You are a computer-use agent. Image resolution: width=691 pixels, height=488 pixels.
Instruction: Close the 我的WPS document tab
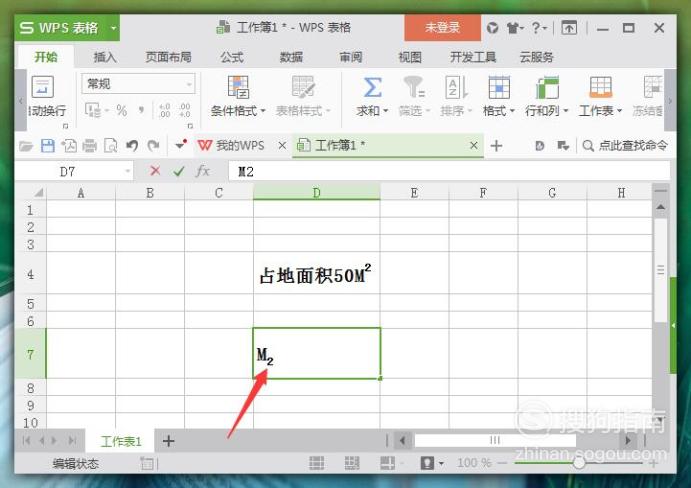[282, 145]
